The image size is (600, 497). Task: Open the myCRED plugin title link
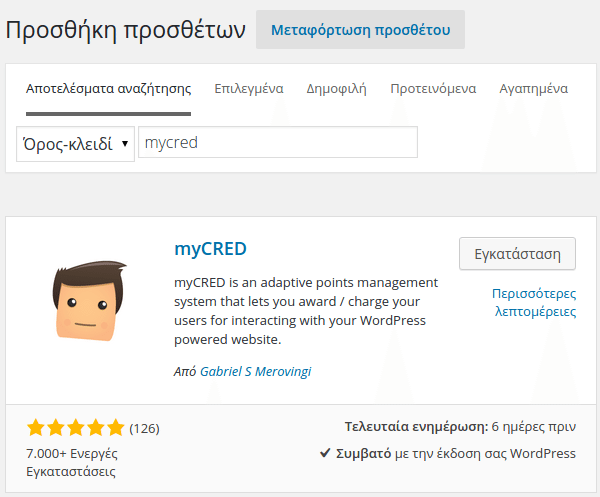click(x=210, y=249)
